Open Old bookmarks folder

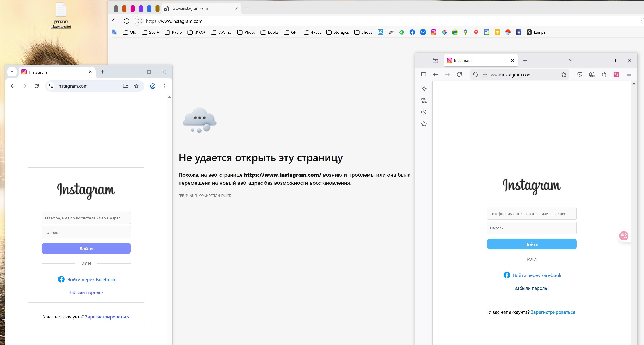point(129,32)
